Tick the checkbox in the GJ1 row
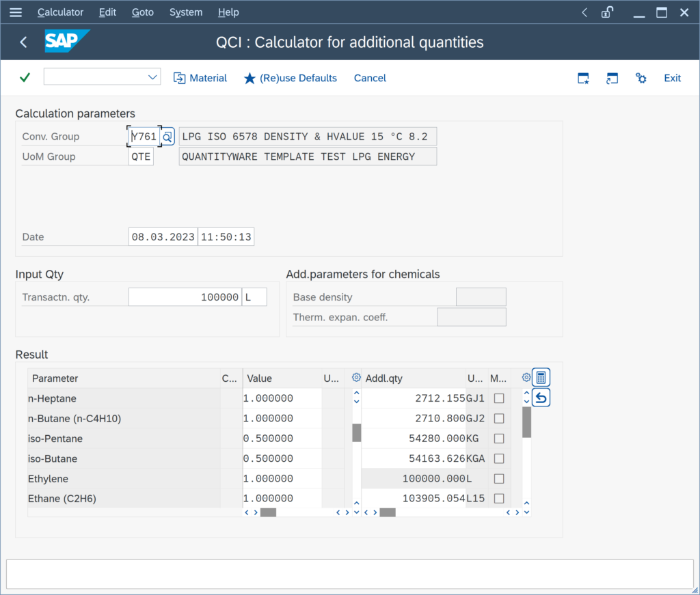Viewport: 700px width, 595px height. click(x=499, y=398)
